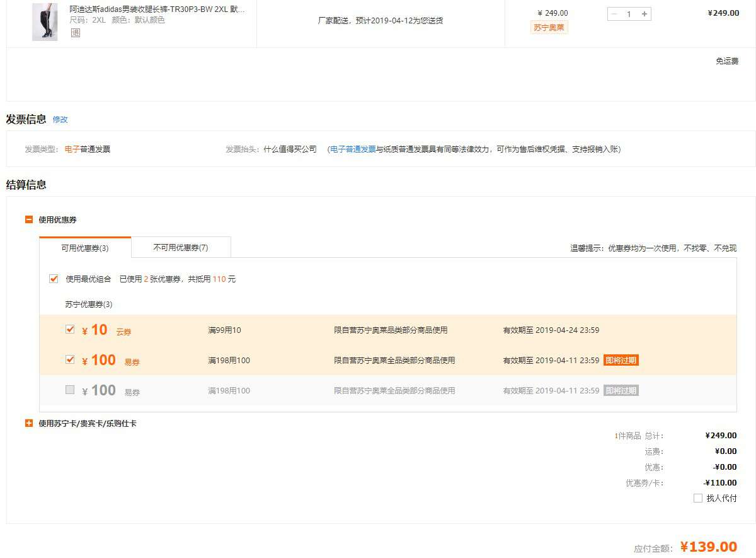Screen dimensions: 756x558
Task: Click the 优惠 value -¥0.00
Action: pos(724,467)
